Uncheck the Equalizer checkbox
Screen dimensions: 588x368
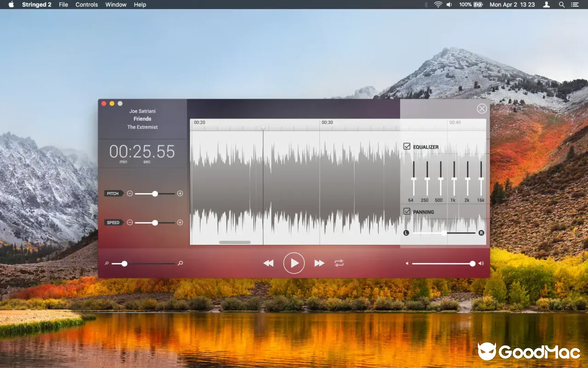pos(407,146)
